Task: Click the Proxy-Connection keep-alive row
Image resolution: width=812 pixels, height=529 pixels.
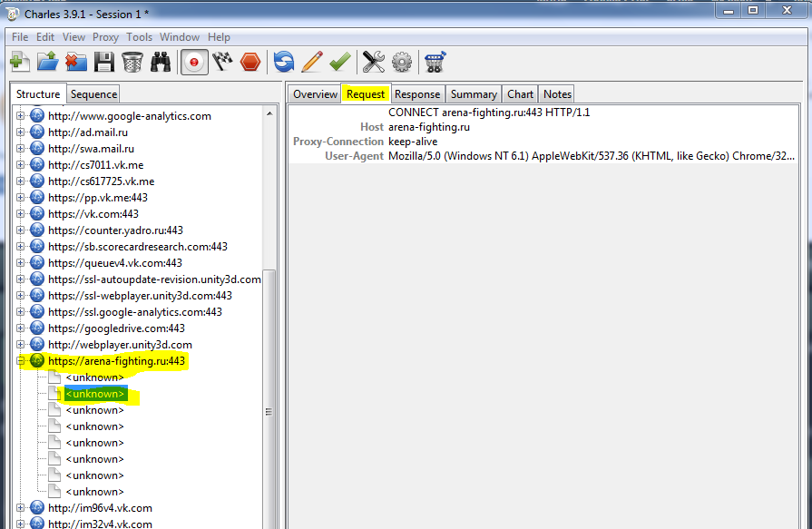Action: tap(543, 142)
